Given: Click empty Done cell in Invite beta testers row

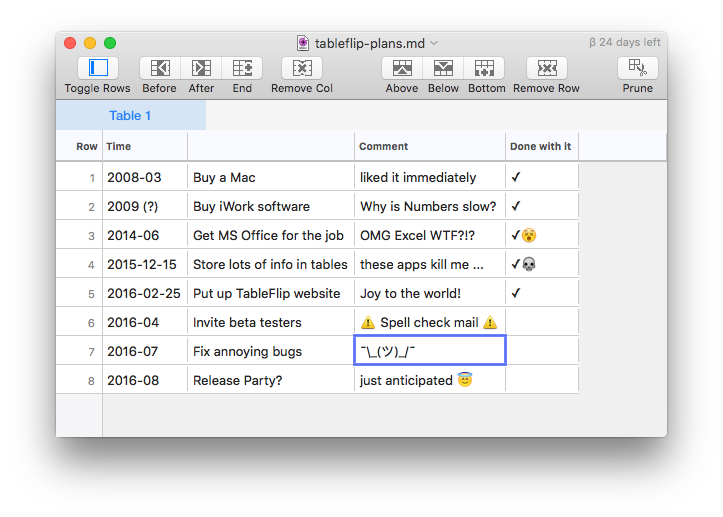Looking at the screenshot, I should point(542,323).
